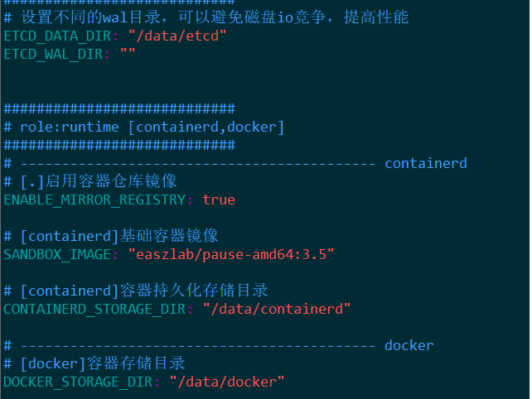Viewport: 532px width, 399px height.
Task: Place cursor in empty ETCD_WAL_DIR quotes
Action: pyautogui.click(x=128, y=54)
